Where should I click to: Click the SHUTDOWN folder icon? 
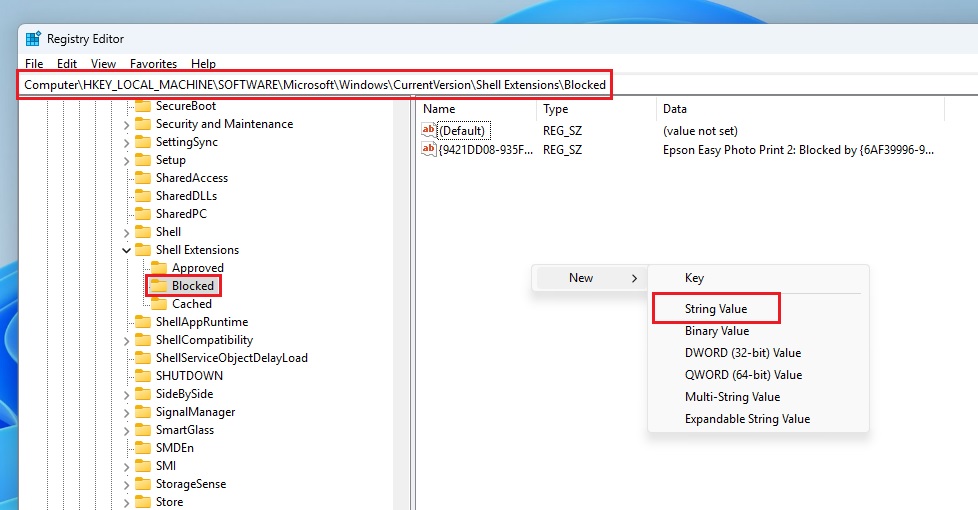143,376
